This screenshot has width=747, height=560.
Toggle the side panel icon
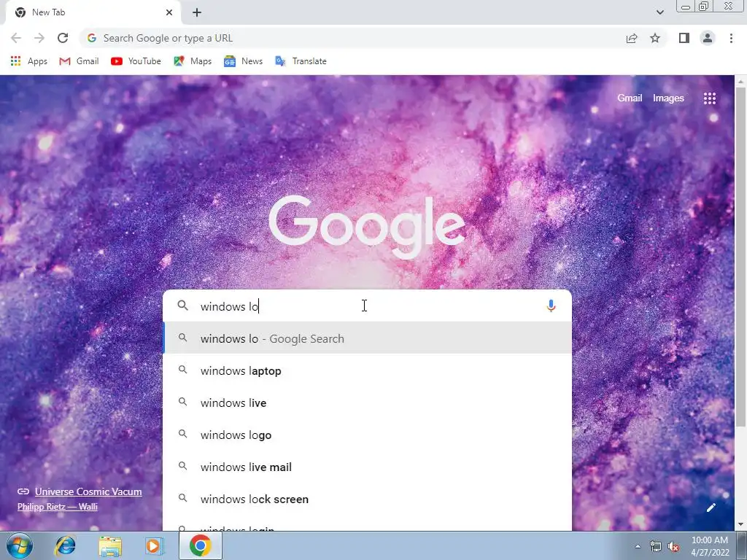684,38
